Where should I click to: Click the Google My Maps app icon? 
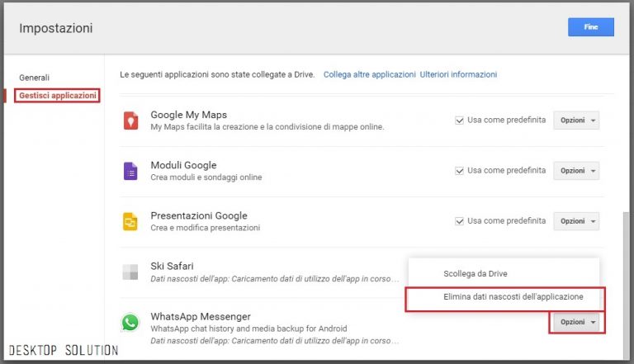(130, 121)
